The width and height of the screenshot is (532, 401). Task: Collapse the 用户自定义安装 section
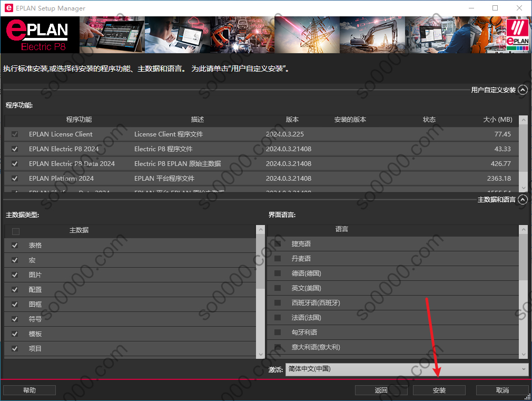[x=523, y=90]
